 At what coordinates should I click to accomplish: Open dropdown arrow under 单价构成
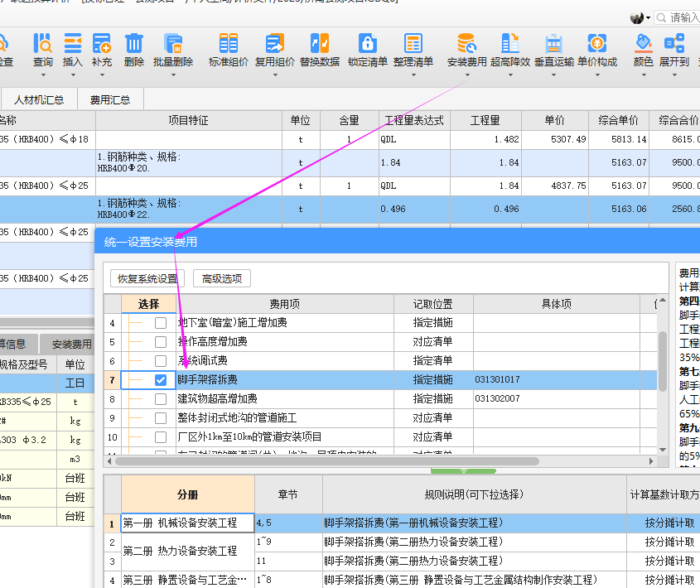click(x=597, y=75)
